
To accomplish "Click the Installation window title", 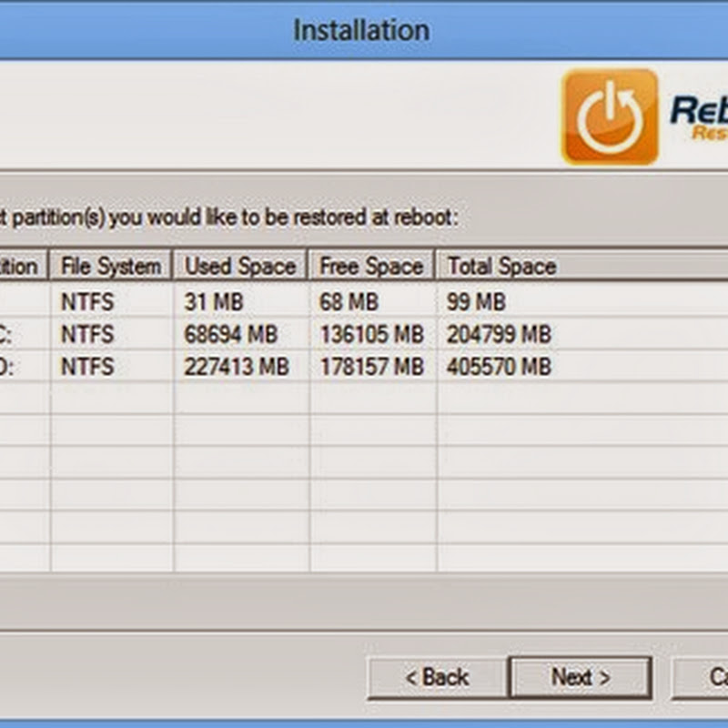I will point(361,30).
